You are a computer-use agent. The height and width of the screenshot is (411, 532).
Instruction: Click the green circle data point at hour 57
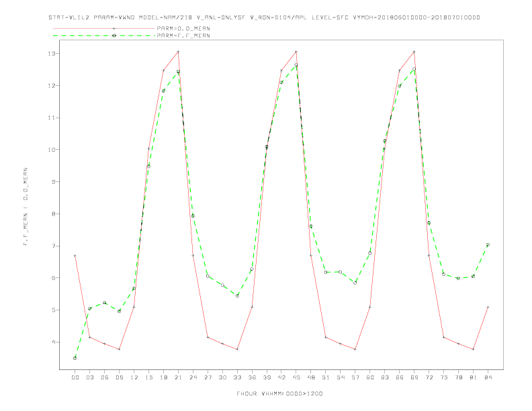[355, 283]
